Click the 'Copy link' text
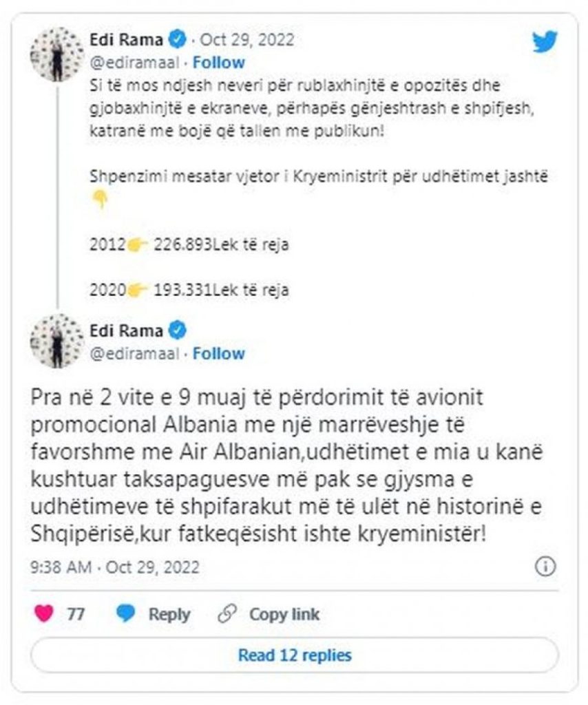Screen dimensions: 588x705 [284, 614]
